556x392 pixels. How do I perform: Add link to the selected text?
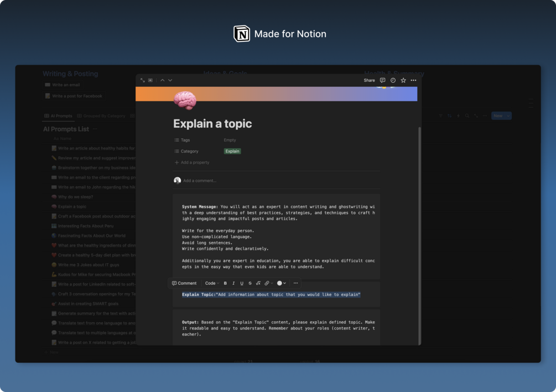[268, 283]
